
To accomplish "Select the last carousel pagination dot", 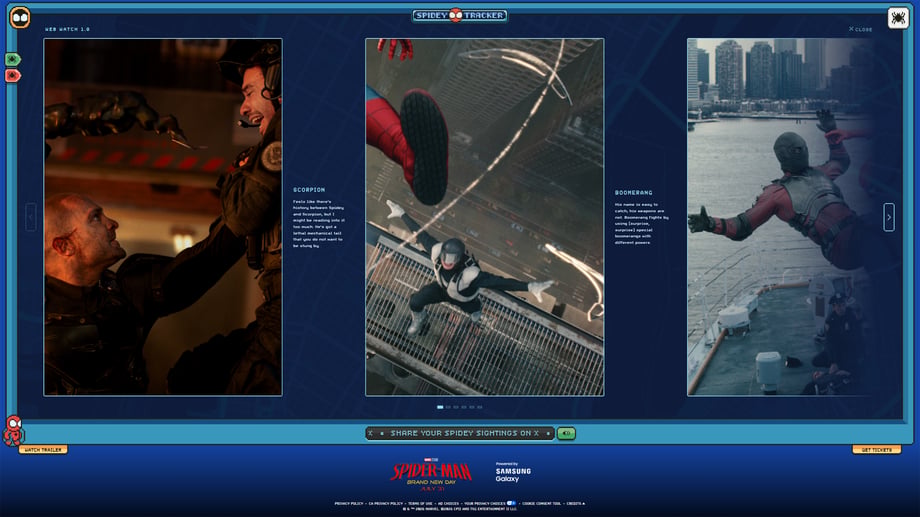I will pyautogui.click(x=480, y=407).
